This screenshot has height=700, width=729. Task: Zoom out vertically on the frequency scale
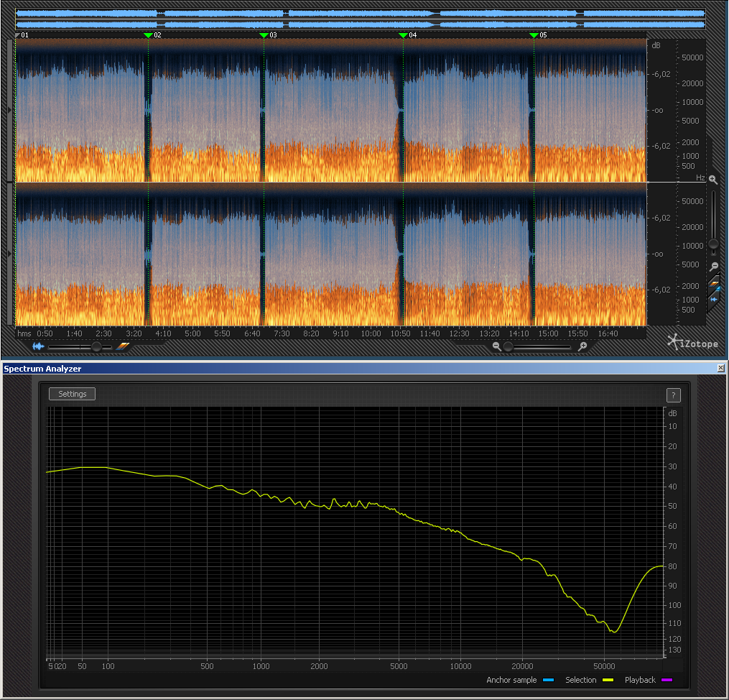[713, 267]
